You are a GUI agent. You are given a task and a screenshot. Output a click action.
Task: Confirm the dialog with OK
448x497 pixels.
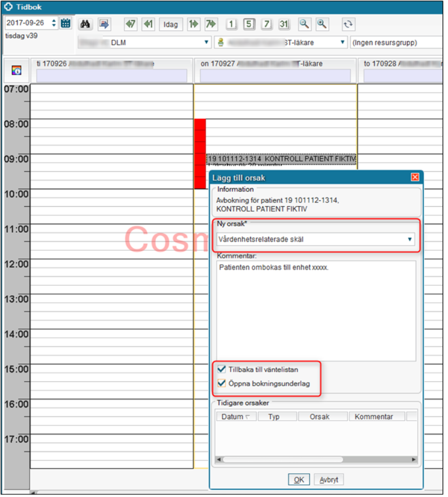click(298, 480)
